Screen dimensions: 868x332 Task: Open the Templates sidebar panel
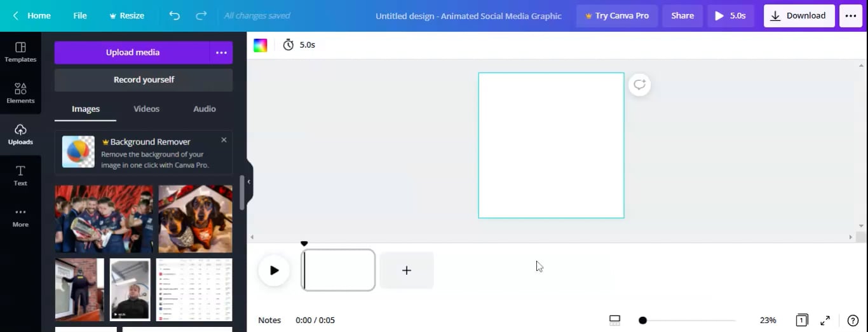[20, 52]
